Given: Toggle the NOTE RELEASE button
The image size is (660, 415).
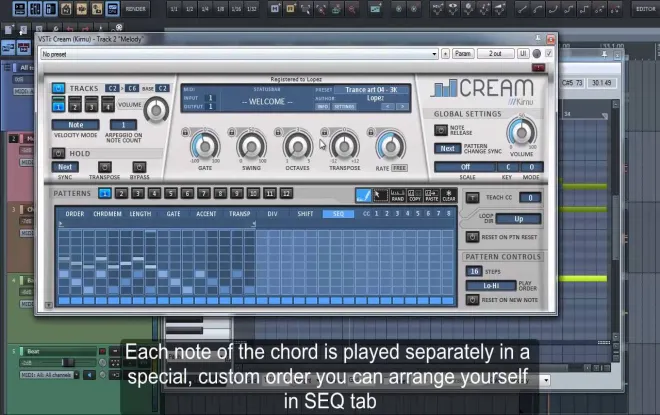Looking at the screenshot, I should pos(441,130).
